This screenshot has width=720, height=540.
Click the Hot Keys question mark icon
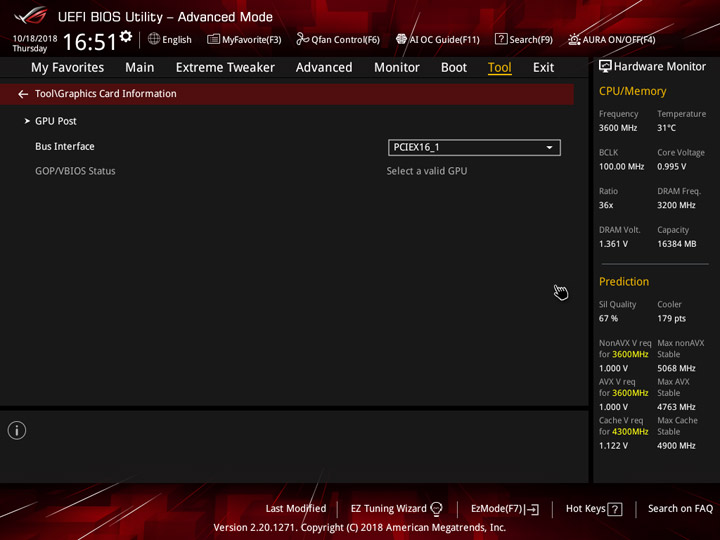615,509
